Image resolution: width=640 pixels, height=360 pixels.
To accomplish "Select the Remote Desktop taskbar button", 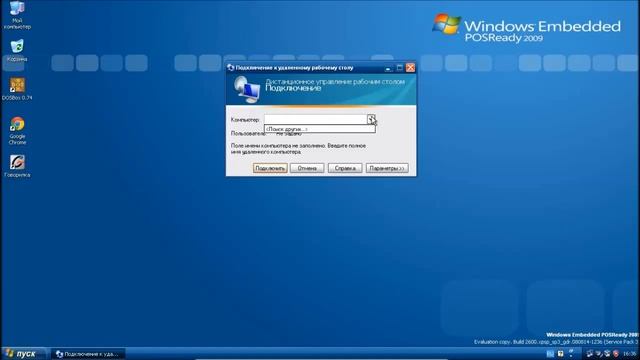I will point(88,354).
